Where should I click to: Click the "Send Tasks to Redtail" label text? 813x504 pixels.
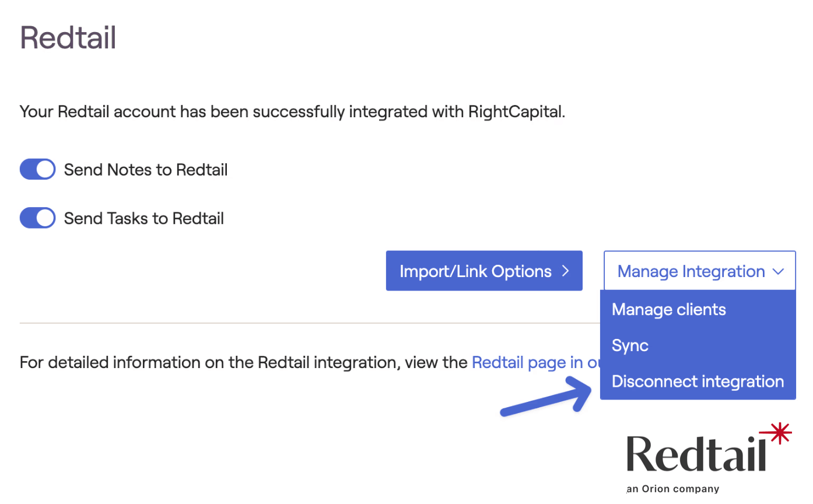click(x=143, y=218)
